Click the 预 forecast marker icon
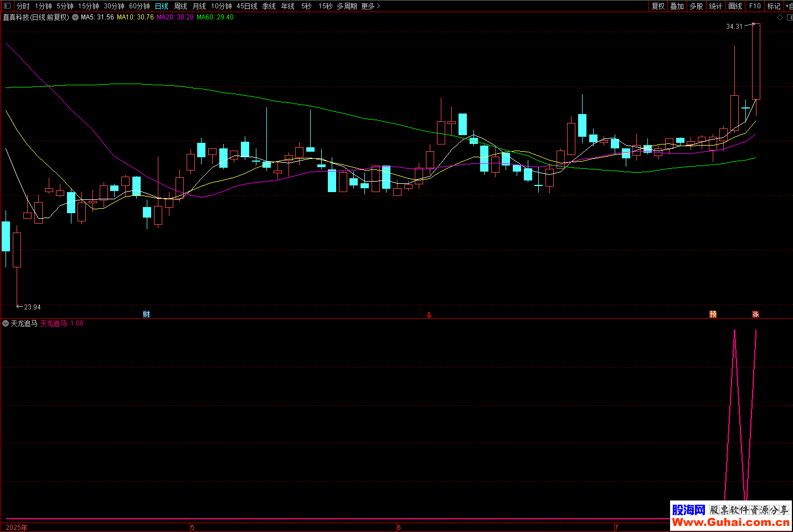Screen dimensions: 793x532 [713, 314]
